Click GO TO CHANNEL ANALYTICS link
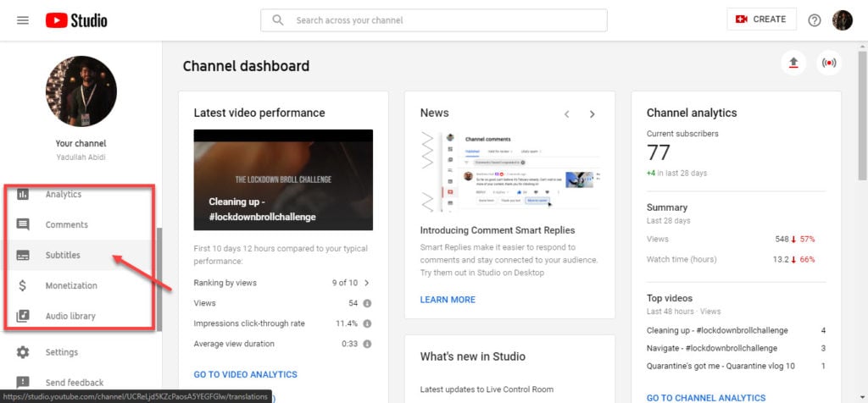868x403 pixels. point(706,398)
